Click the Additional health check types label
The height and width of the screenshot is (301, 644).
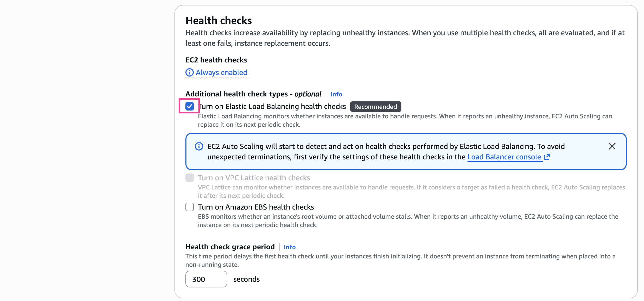[253, 94]
